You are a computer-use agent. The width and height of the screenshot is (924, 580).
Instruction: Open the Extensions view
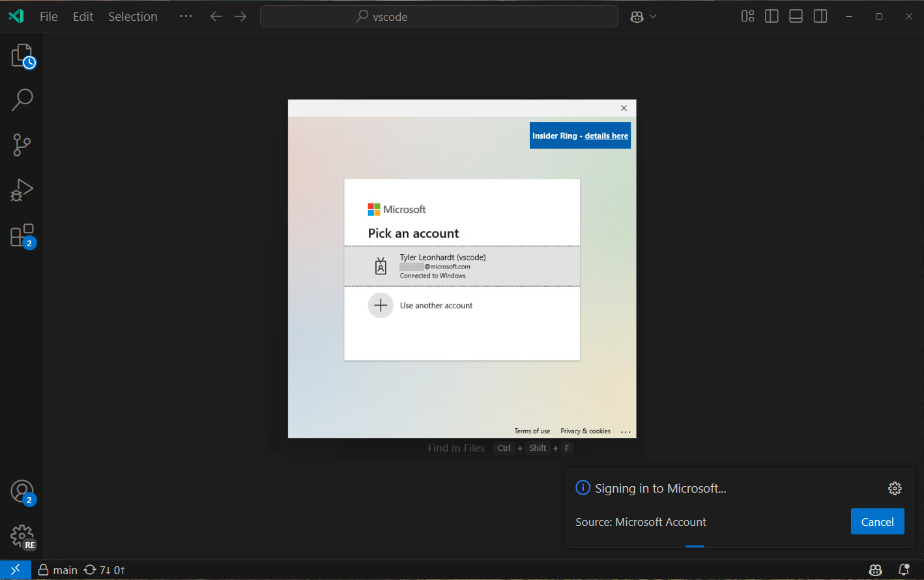click(x=22, y=235)
